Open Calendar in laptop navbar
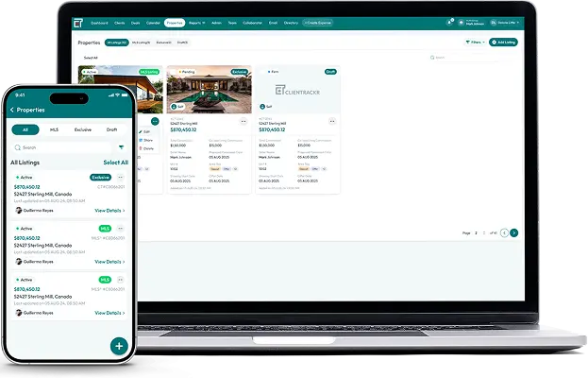The image size is (588, 378). pos(153,23)
